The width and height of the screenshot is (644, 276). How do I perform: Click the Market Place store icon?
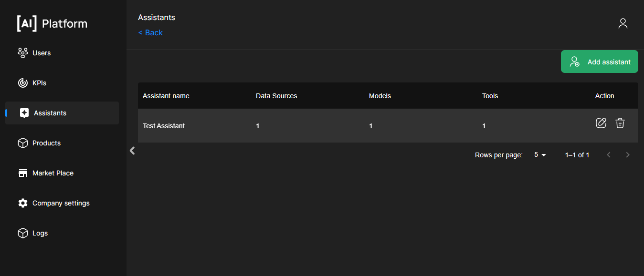coord(22,173)
